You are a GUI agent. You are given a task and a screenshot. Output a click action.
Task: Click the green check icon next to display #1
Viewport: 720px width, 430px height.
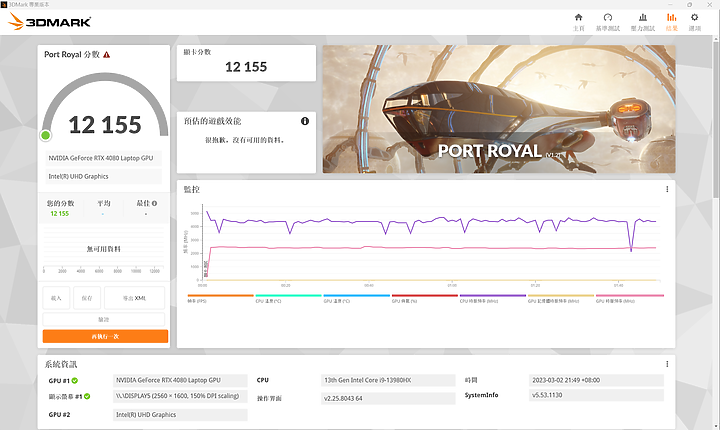[x=87, y=396]
